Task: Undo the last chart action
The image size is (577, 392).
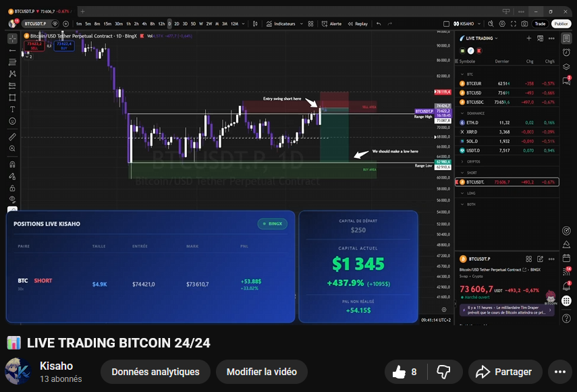Action: click(x=379, y=24)
